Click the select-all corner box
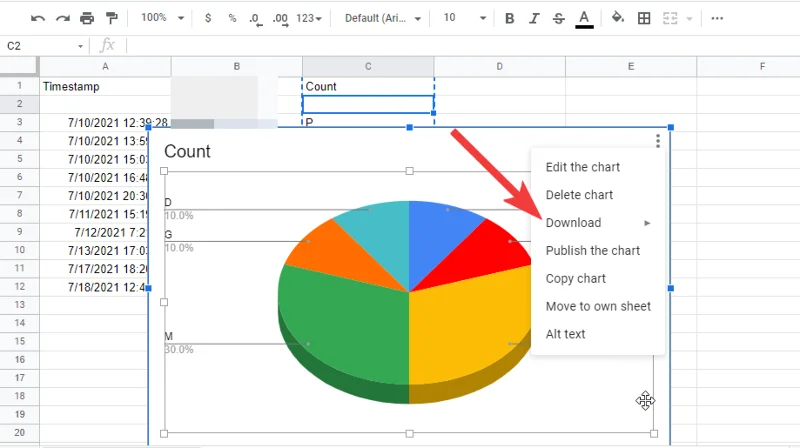Image resolution: width=800 pixels, height=448 pixels. pyautogui.click(x=19, y=66)
